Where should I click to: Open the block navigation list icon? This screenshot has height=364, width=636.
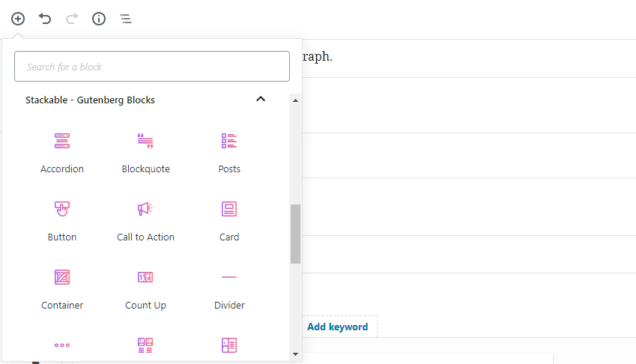(x=126, y=19)
